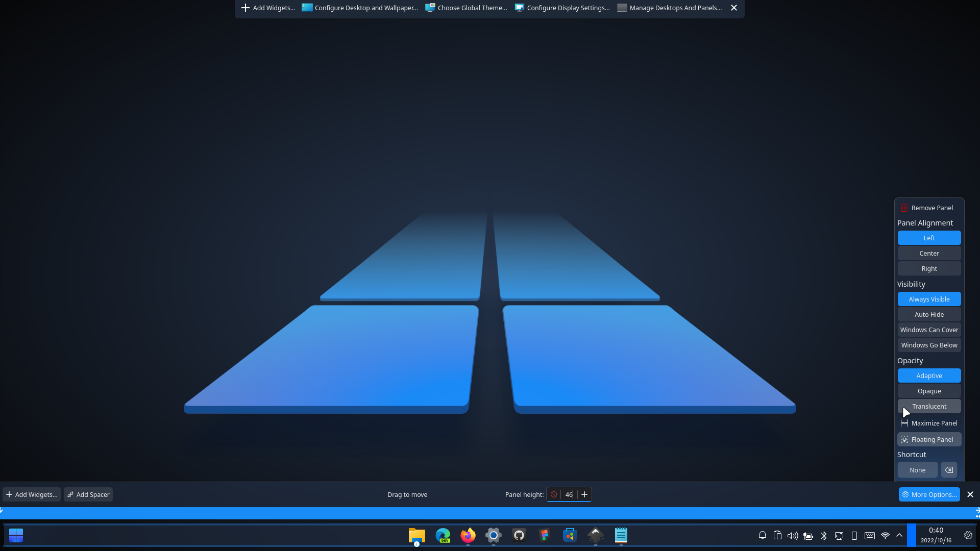Set panel alignment to Right
The height and width of the screenshot is (551, 980).
pos(929,268)
